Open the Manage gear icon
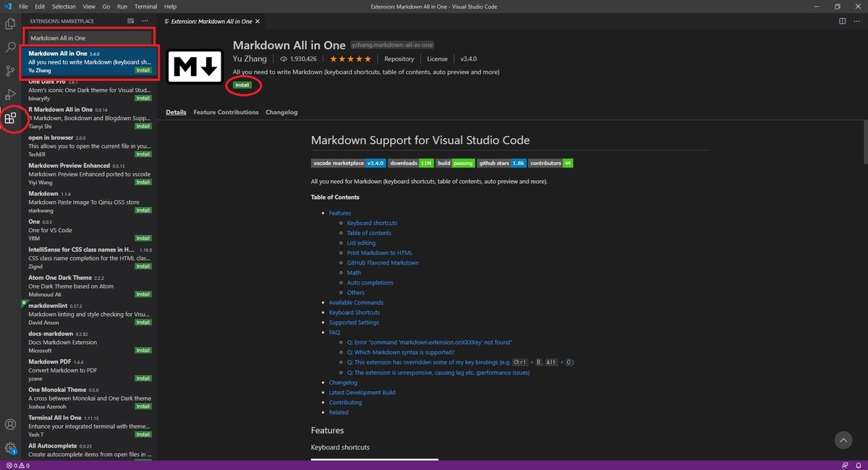868x470 pixels. pos(10,448)
